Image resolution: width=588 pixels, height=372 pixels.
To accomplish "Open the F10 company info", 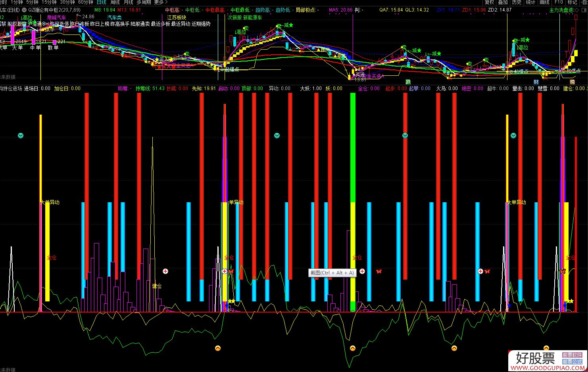I will coord(559,2).
